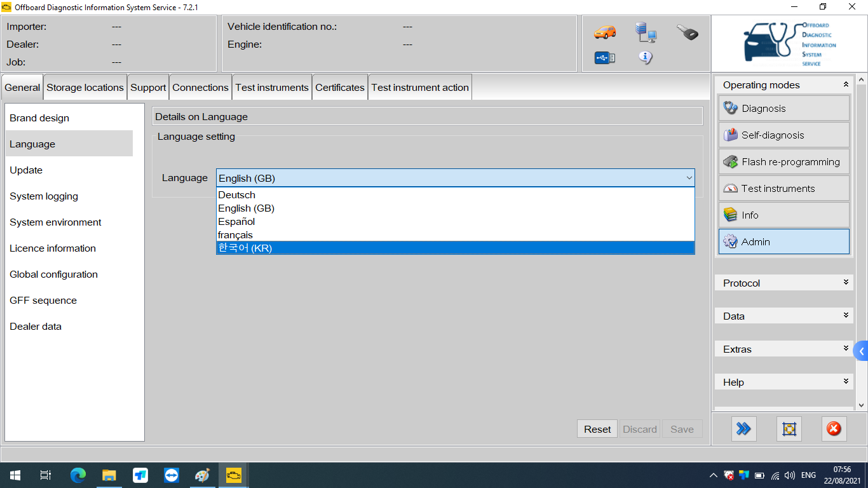Click the lifebuoy fullscreen icon at bottom

pos(789,429)
